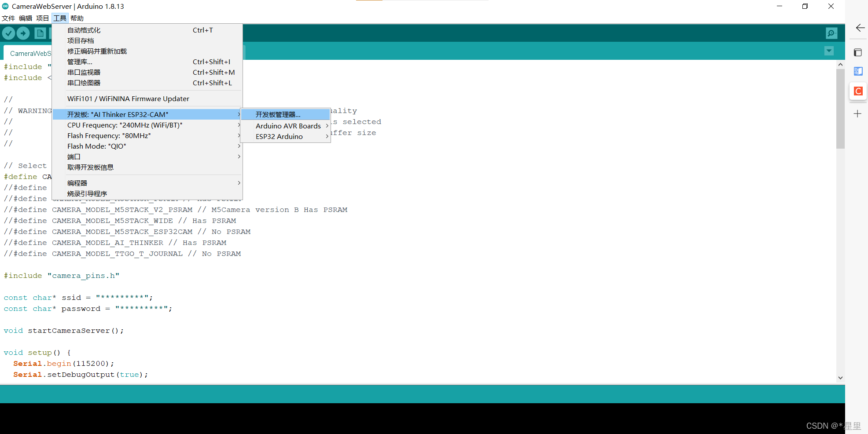The height and width of the screenshot is (434, 868).
Task: Click the CAMERA_MODEL_M5STACK_WIDE define line
Action: [x=120, y=221]
